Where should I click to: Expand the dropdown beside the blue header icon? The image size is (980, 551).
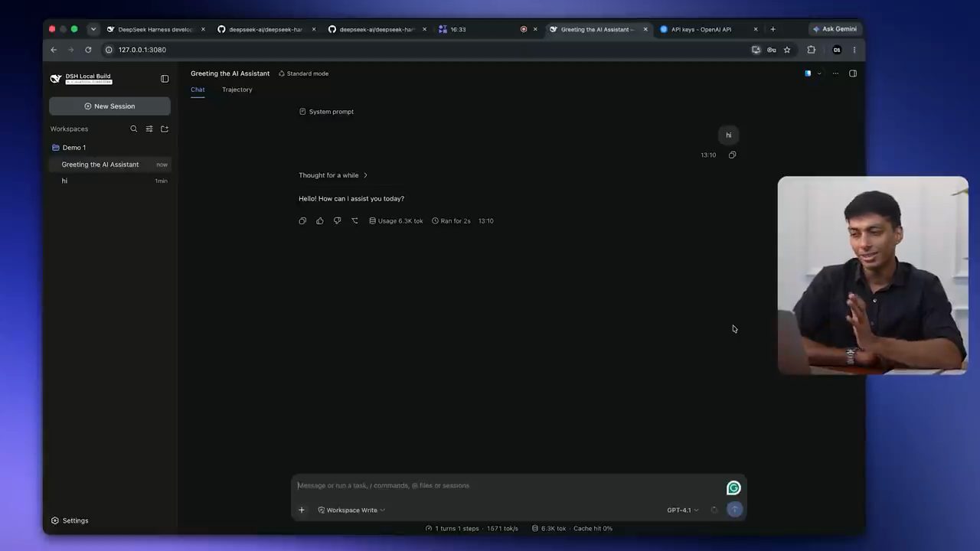click(819, 73)
